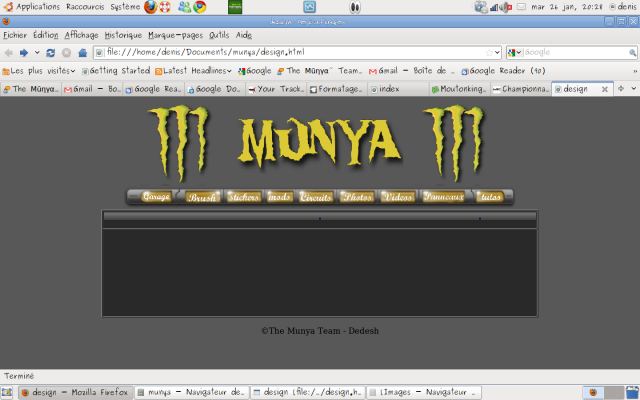
Task: Switch to the Your Track tab
Action: click(x=276, y=89)
